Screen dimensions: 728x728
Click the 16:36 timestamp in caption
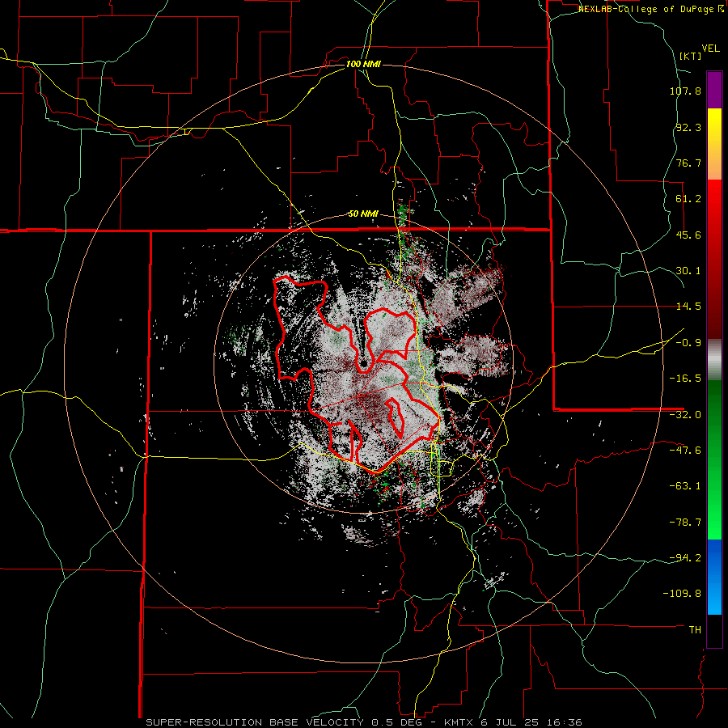point(564,722)
